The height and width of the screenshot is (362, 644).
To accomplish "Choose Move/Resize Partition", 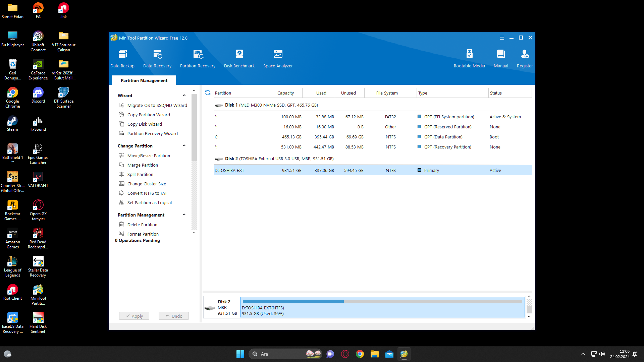I will click(149, 156).
